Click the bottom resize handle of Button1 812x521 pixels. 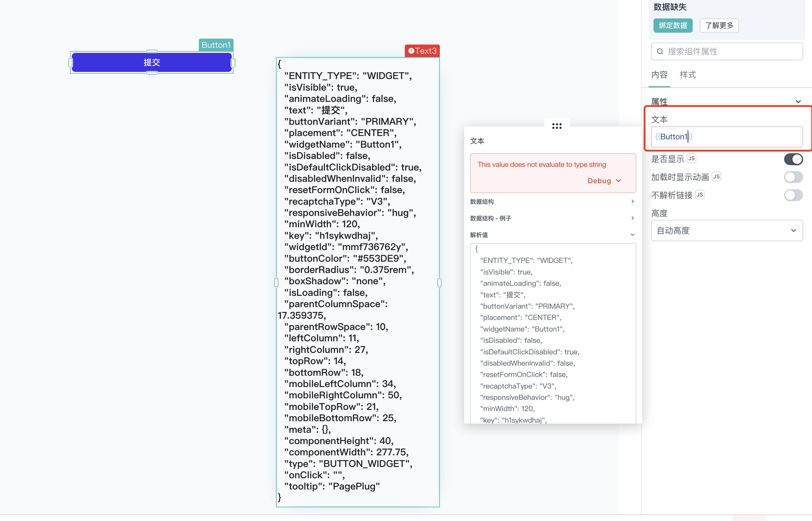(152, 73)
